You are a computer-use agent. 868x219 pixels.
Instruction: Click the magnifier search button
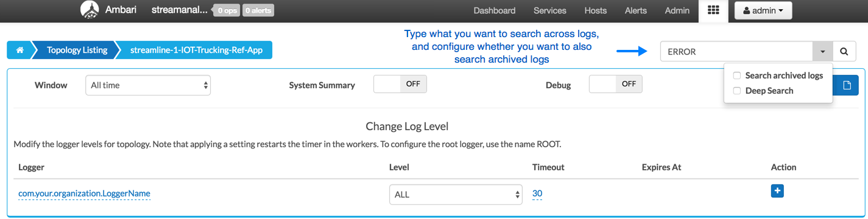click(x=844, y=52)
